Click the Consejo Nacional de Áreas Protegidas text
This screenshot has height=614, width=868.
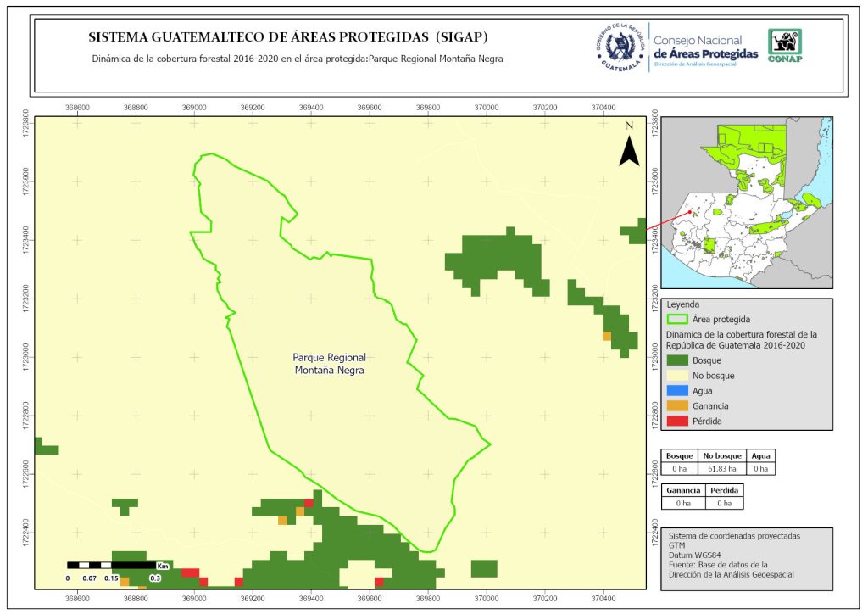pos(705,47)
